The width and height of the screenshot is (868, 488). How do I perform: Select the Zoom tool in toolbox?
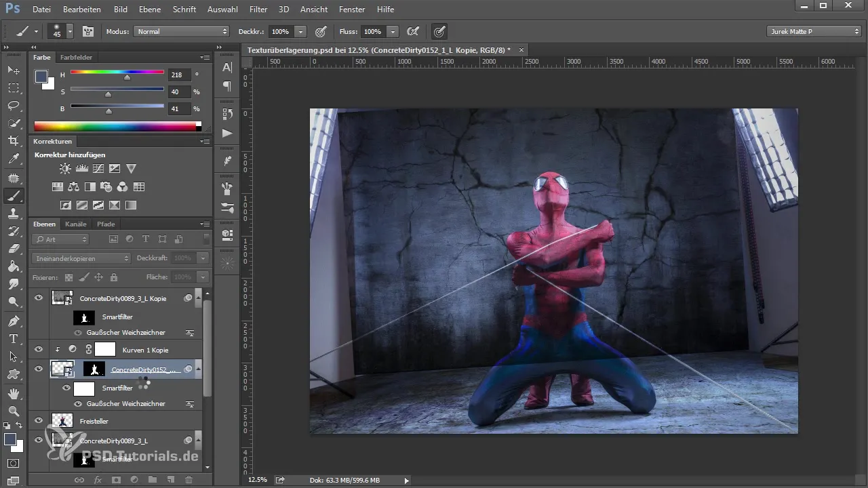coord(14,411)
